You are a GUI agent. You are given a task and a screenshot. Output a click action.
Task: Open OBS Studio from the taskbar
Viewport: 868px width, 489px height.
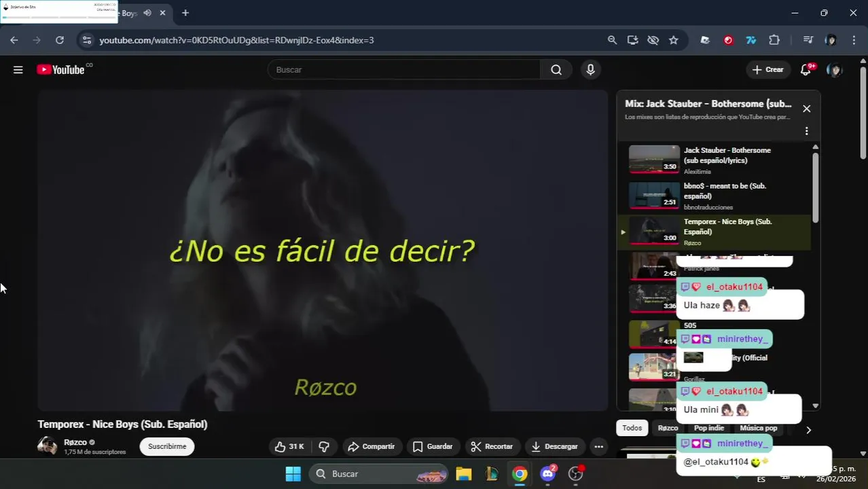pos(576,473)
